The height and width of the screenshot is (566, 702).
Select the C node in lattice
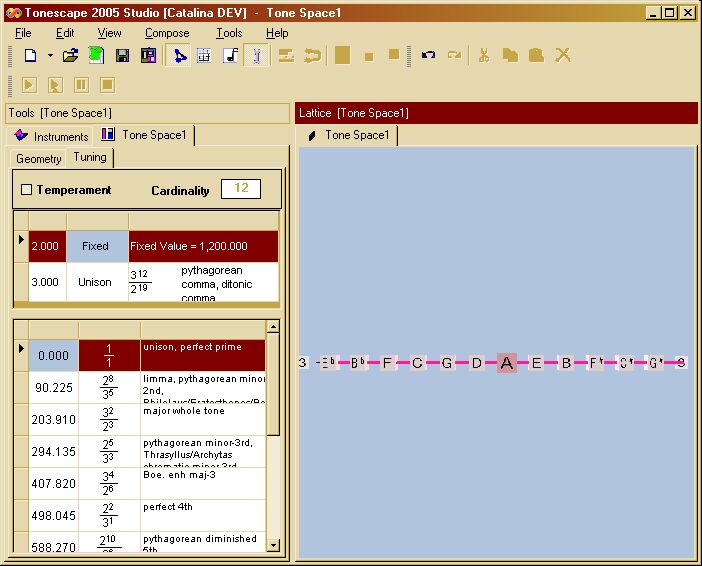(417, 363)
